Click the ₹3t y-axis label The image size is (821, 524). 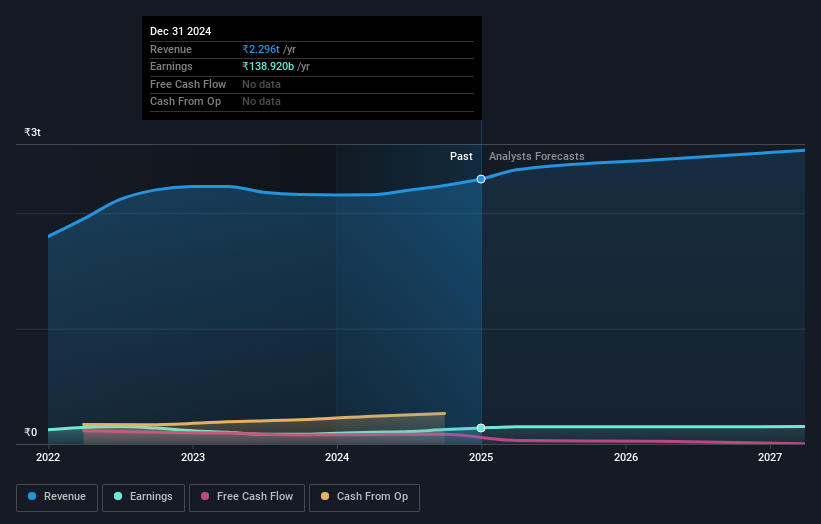click(32, 132)
